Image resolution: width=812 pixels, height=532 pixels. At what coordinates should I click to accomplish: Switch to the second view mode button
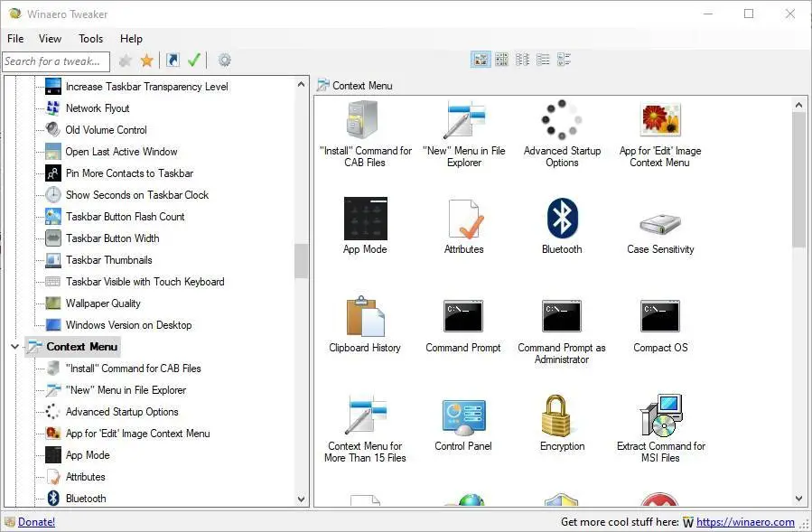[x=501, y=60]
